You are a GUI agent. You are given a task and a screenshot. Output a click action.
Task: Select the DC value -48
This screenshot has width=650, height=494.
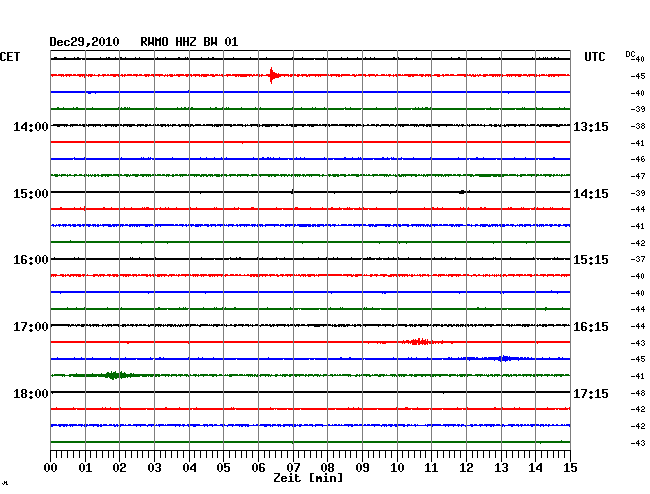638,393
